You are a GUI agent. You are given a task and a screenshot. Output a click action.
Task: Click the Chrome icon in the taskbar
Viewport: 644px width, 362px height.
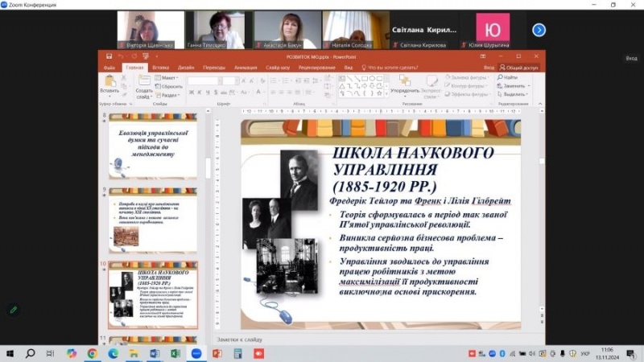(x=92, y=353)
